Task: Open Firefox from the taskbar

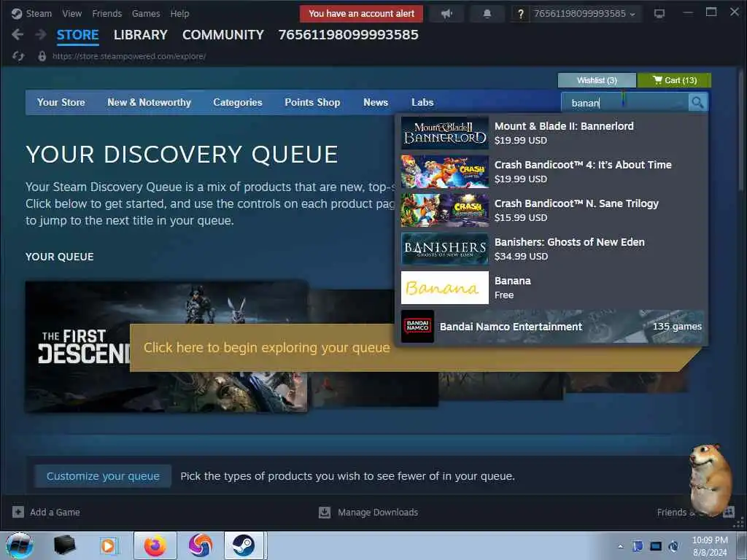Action: pyautogui.click(x=155, y=545)
